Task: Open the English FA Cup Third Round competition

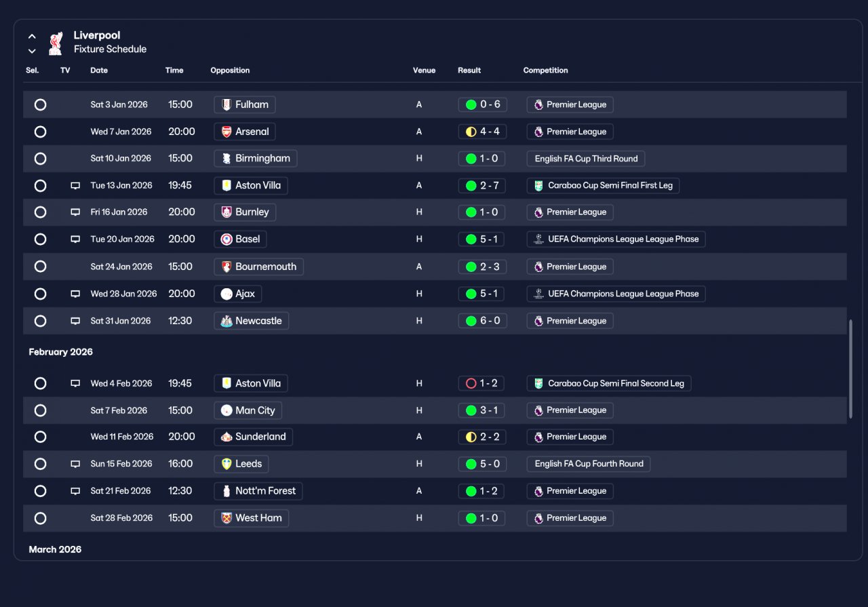Action: pos(586,159)
